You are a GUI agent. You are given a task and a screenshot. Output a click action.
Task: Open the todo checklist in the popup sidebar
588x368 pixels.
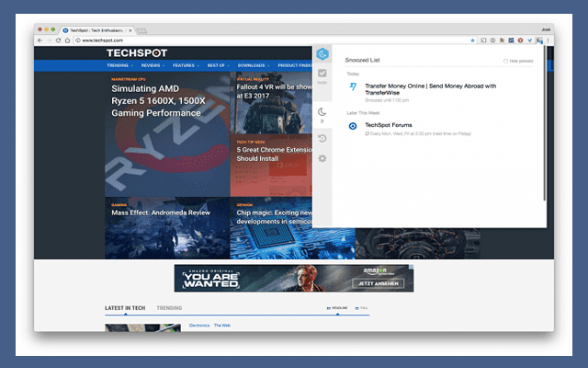point(322,75)
